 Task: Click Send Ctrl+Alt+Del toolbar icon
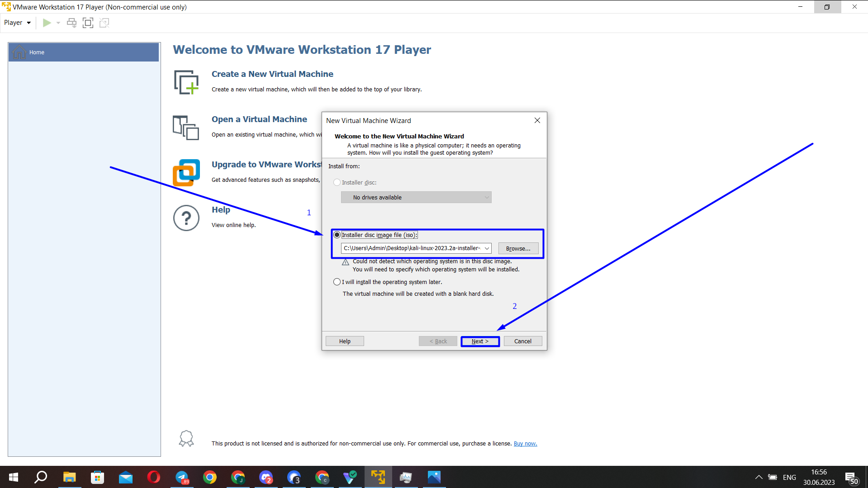(71, 23)
